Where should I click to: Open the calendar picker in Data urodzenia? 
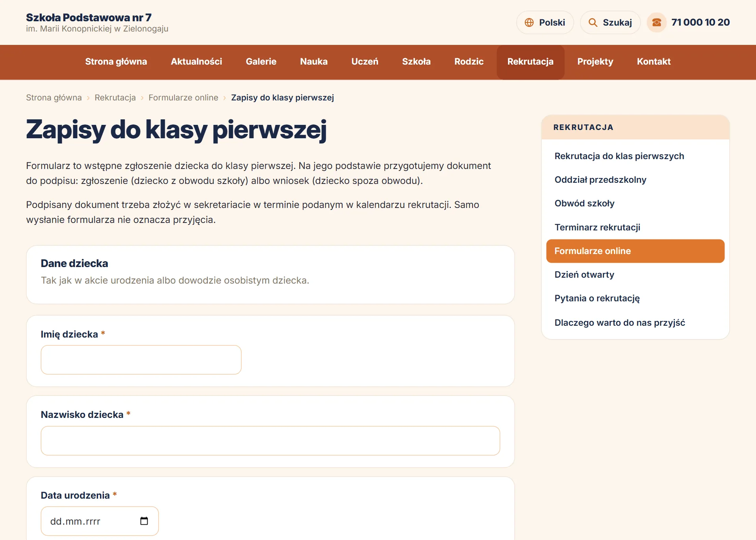[x=144, y=521]
